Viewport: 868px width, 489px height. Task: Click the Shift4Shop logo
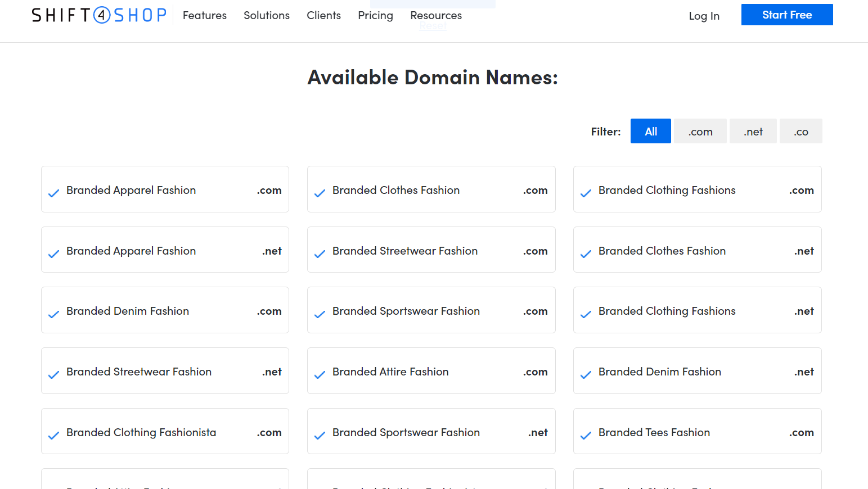point(99,15)
